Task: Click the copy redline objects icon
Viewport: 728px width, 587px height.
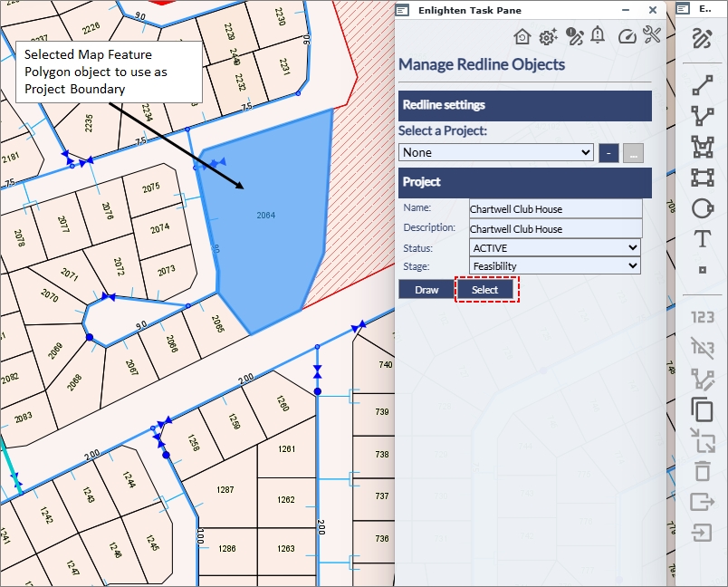Action: 702,409
